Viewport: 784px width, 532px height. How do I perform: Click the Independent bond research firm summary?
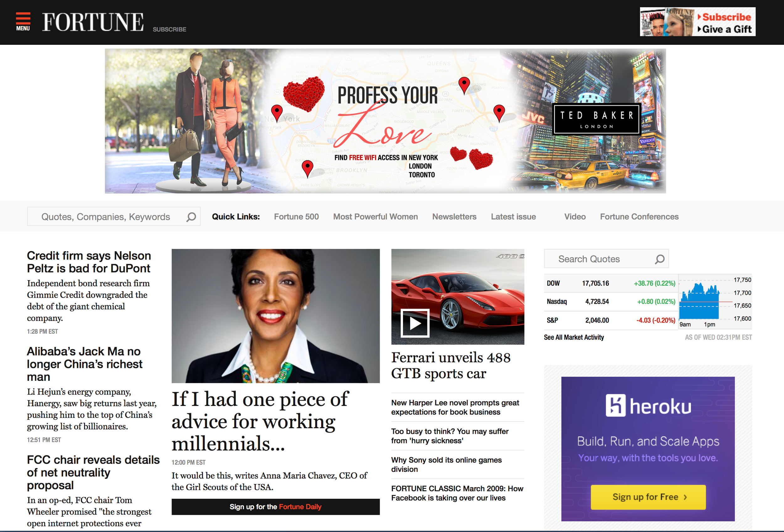pyautogui.click(x=88, y=301)
